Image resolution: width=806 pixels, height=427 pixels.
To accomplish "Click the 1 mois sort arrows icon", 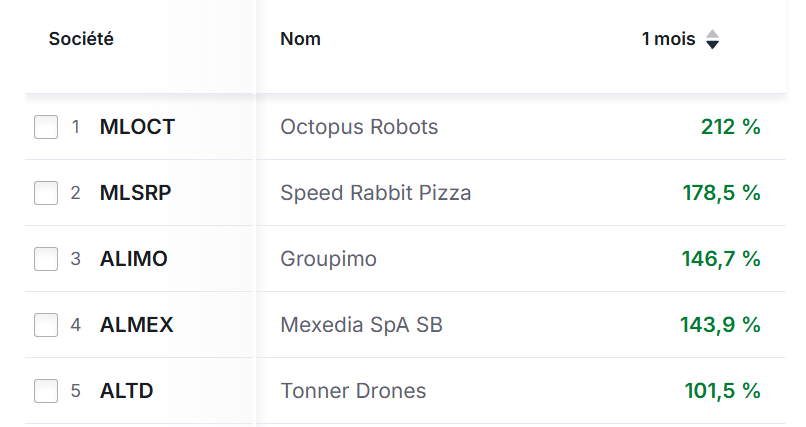I will click(712, 40).
